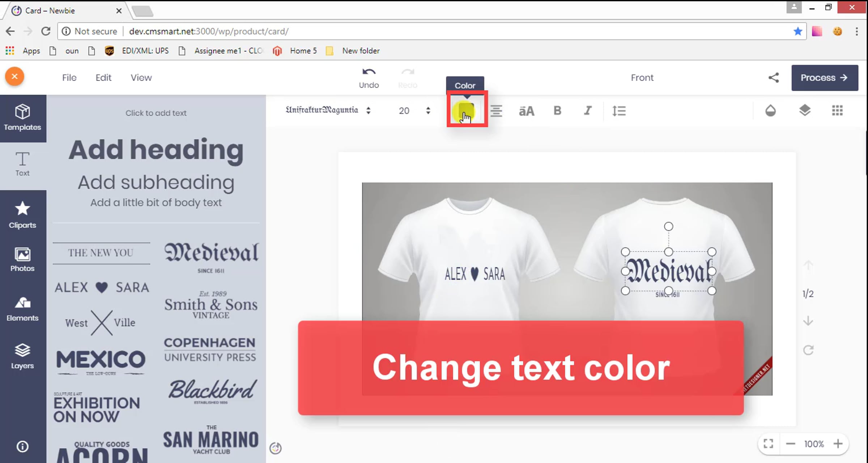This screenshot has height=463, width=868.
Task: Bookmark star icon in address bar
Action: 798,31
